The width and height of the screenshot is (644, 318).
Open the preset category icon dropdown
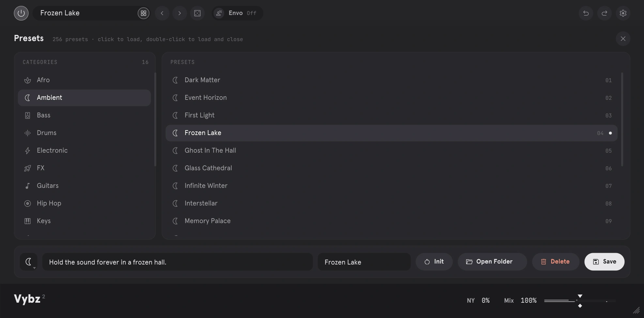tap(29, 262)
